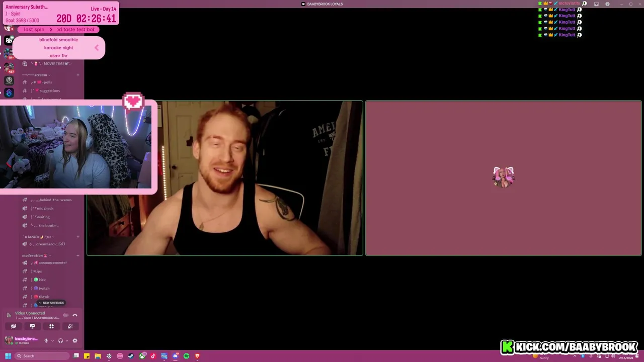Open SteelSeries app from the taskbar
Screen dimensions: 644x362
[x=109, y=356]
